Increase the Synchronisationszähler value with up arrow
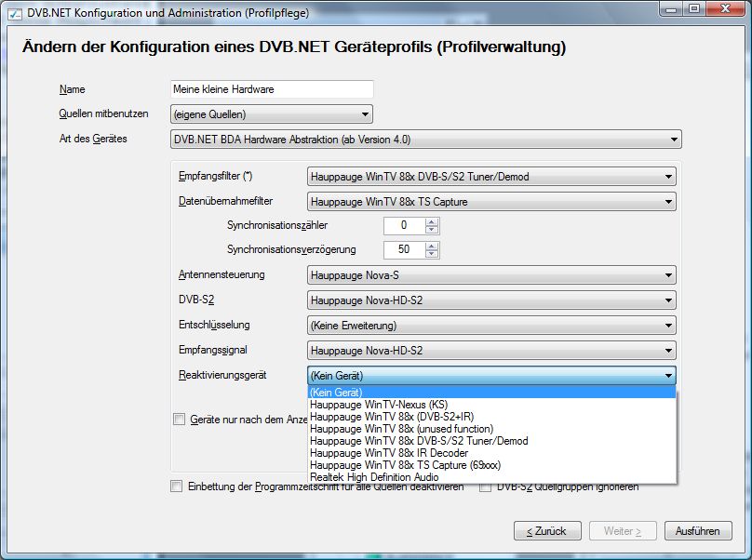This screenshot has height=560, width=752. click(x=431, y=221)
